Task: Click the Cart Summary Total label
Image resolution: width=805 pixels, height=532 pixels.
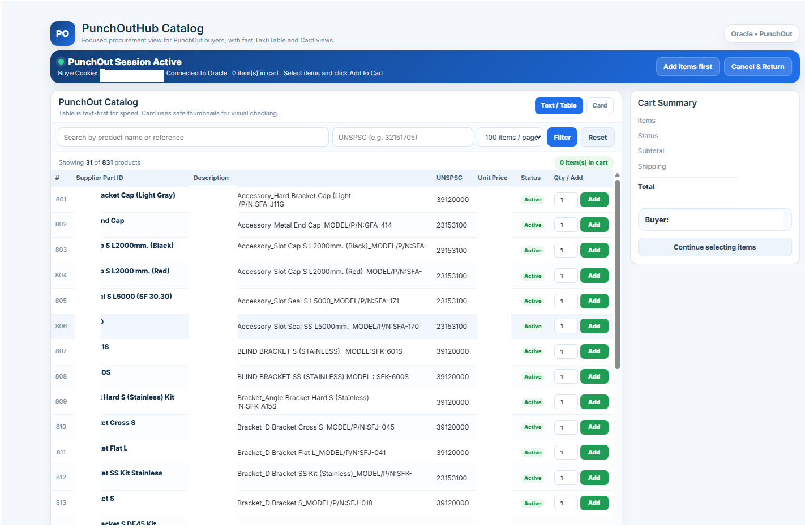Action: click(x=646, y=187)
